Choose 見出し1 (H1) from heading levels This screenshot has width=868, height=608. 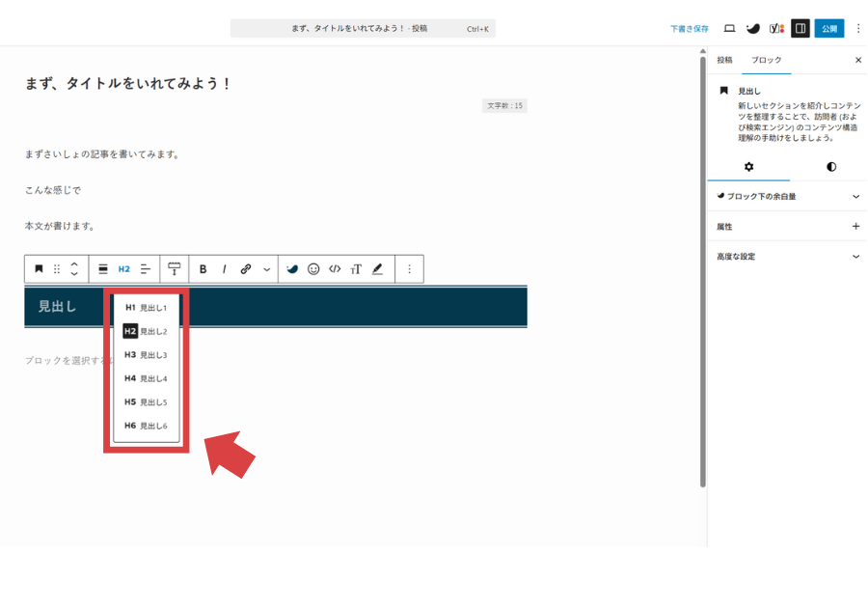pos(146,308)
